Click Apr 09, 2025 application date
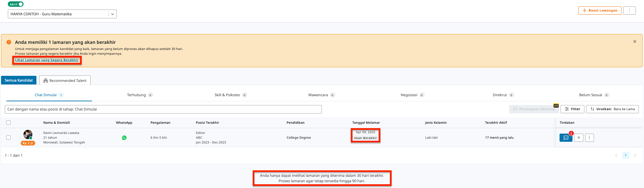The width and height of the screenshot is (644, 188). click(365, 132)
